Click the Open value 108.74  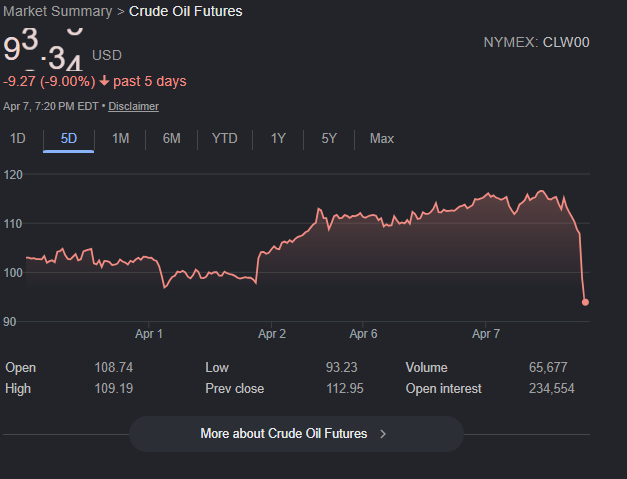[114, 367]
